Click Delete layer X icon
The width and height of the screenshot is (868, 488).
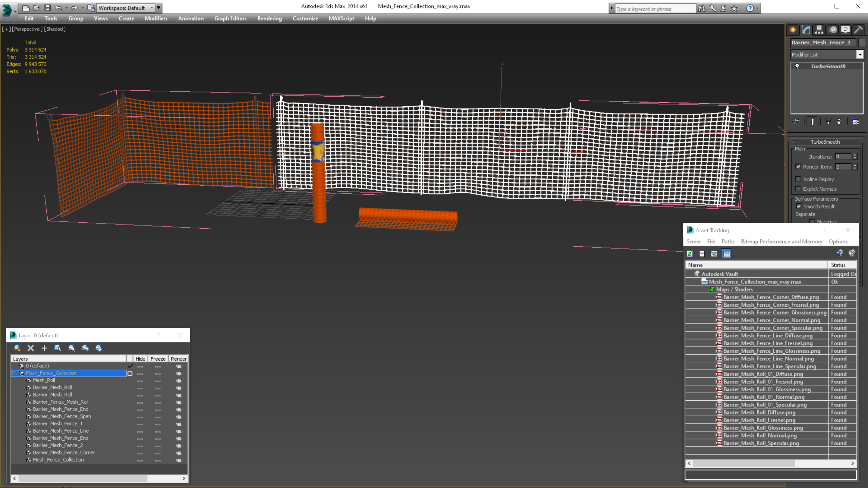coord(31,348)
